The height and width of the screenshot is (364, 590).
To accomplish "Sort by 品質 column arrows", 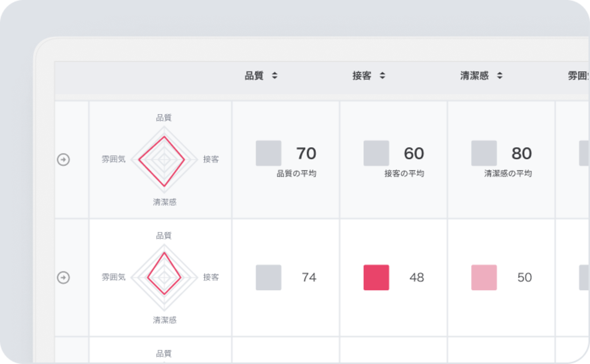I will click(x=274, y=76).
